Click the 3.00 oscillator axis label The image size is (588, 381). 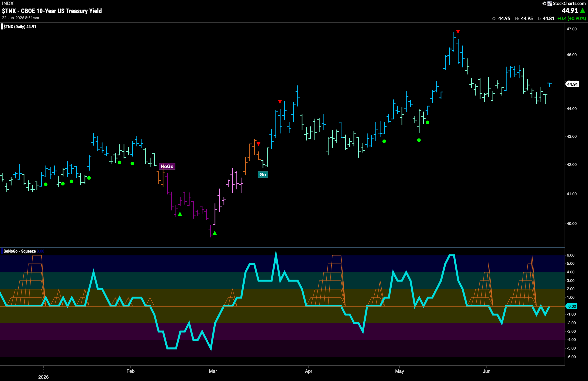click(571, 281)
